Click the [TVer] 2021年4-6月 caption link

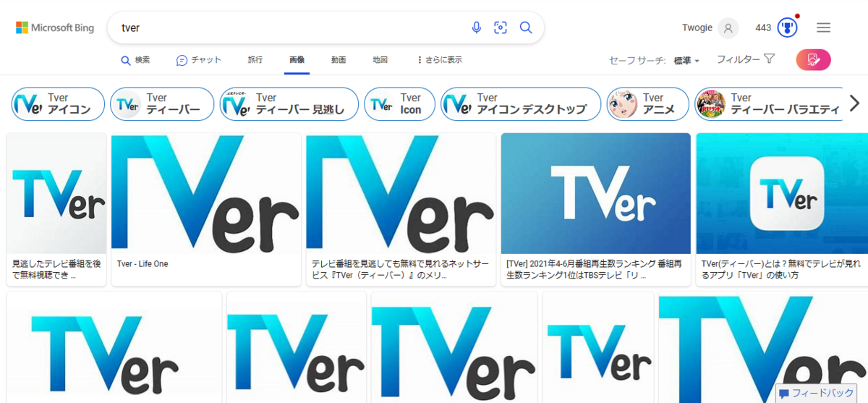click(x=595, y=269)
